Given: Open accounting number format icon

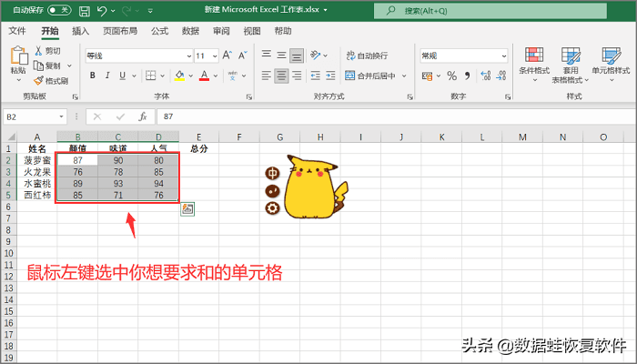Looking at the screenshot, I should pyautogui.click(x=427, y=76).
